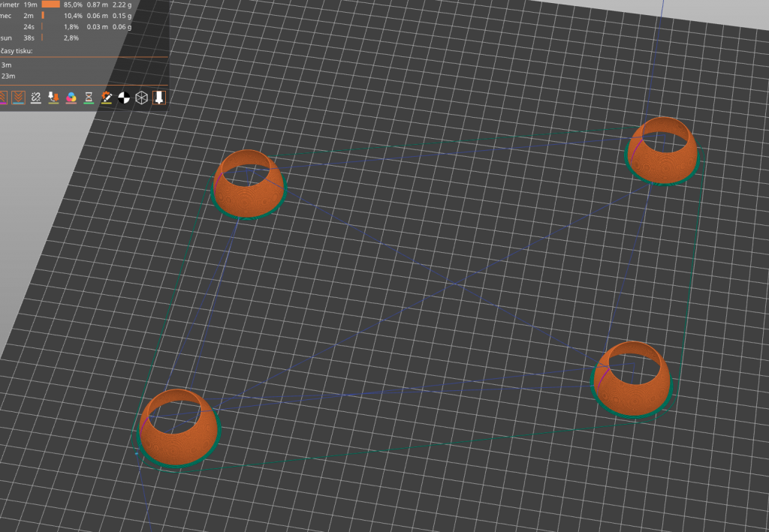769x532 pixels.
Task: Toggle the Custom G-code gear-and-pencil icon
Action: [107, 98]
